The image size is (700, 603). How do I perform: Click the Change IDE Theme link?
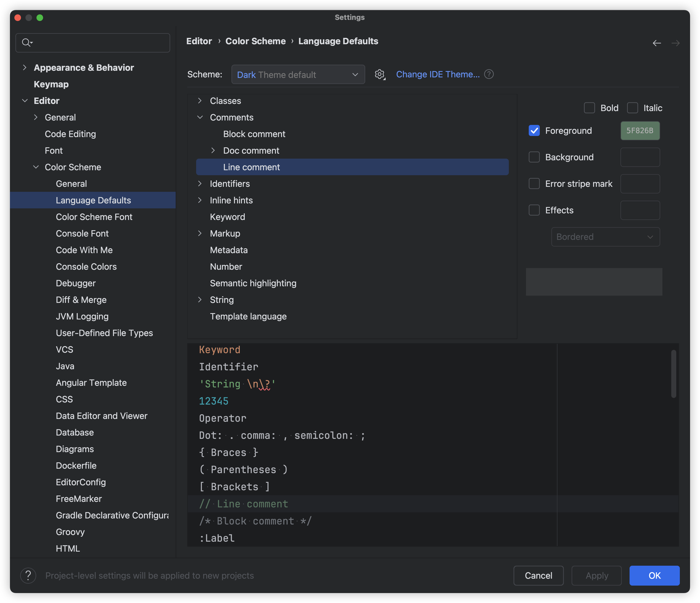[x=438, y=74]
